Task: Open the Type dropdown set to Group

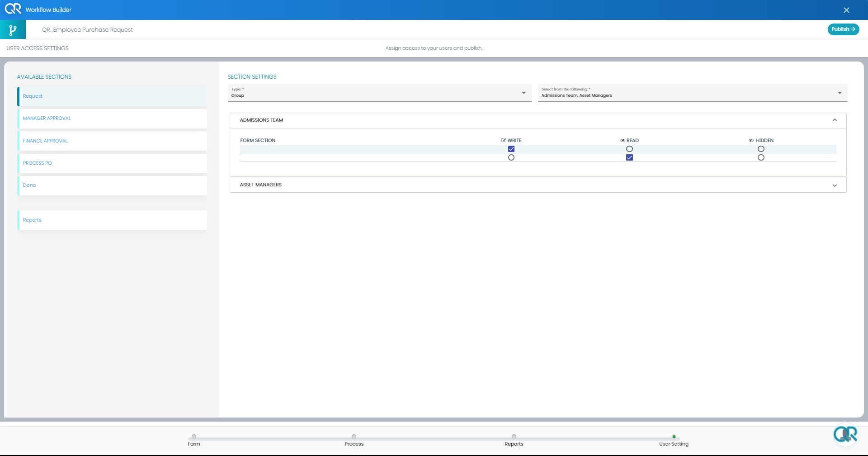Action: (x=379, y=93)
